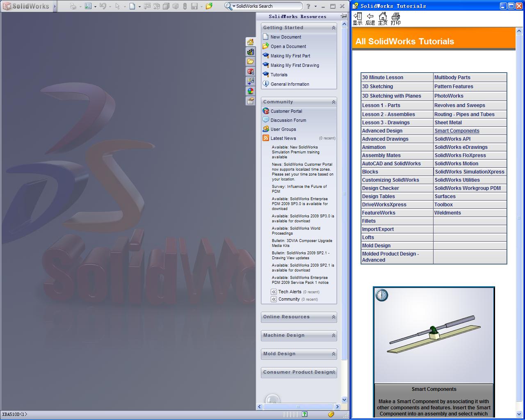Image resolution: width=525 pixels, height=420 pixels.
Task: Click the task pane vertical scrollbar down arrow
Action: 344,399
